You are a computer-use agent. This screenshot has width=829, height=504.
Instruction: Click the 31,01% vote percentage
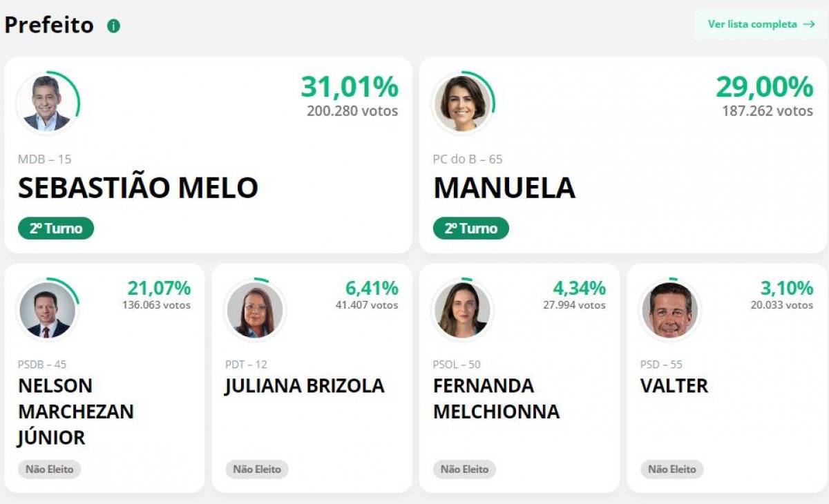coord(350,87)
